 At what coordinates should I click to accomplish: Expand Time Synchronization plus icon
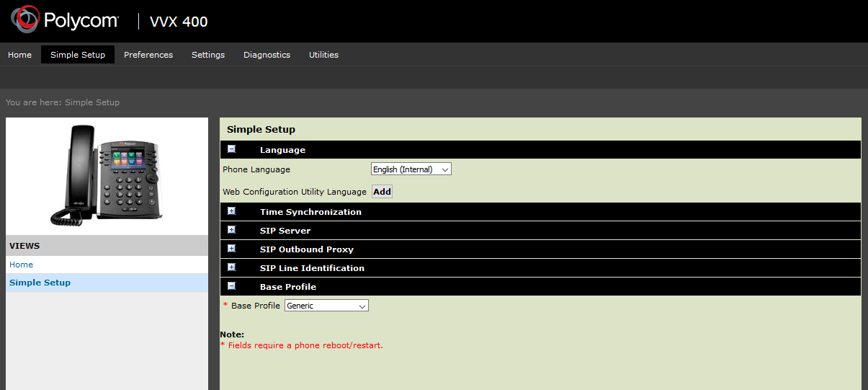[x=231, y=211]
